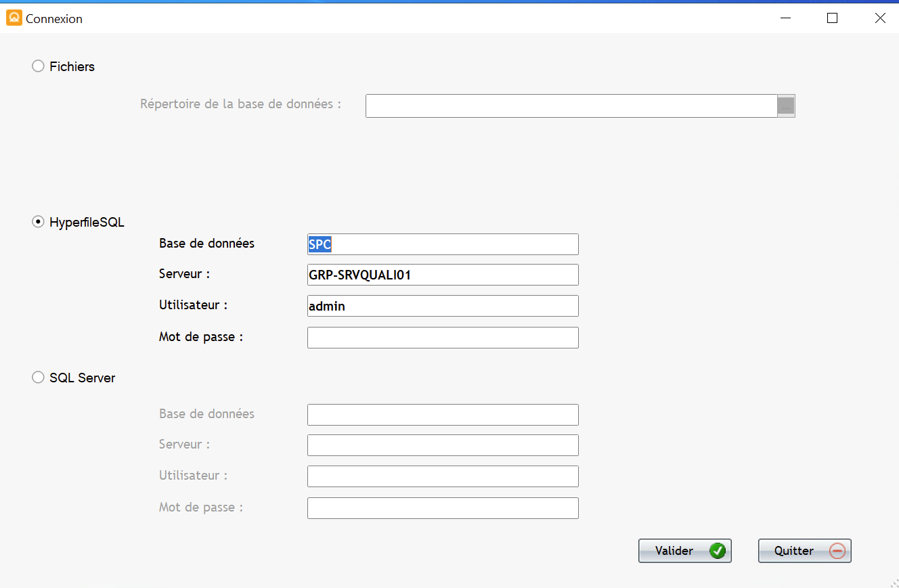Click the Connexion app icon in title bar
Screen dimensions: 899x588
tap(14, 18)
